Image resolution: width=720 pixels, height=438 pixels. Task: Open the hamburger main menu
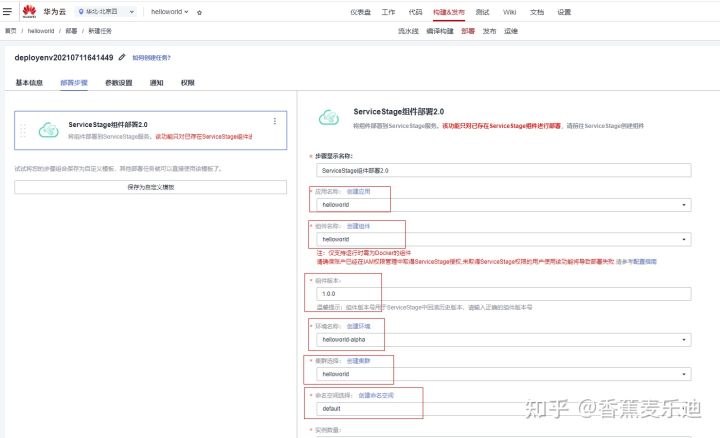[x=7, y=11]
